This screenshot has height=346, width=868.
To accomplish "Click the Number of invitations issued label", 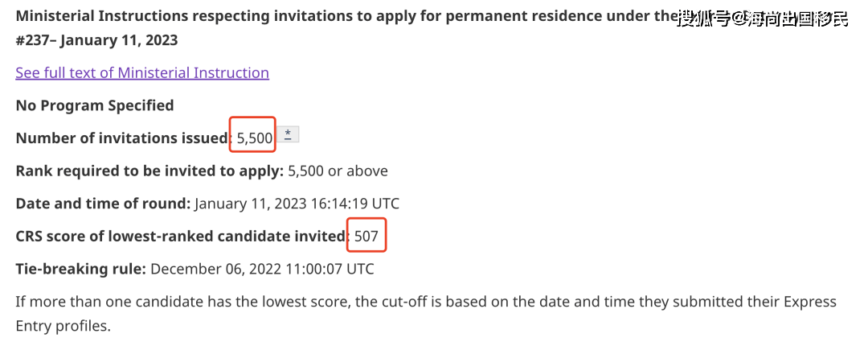I will 124,138.
